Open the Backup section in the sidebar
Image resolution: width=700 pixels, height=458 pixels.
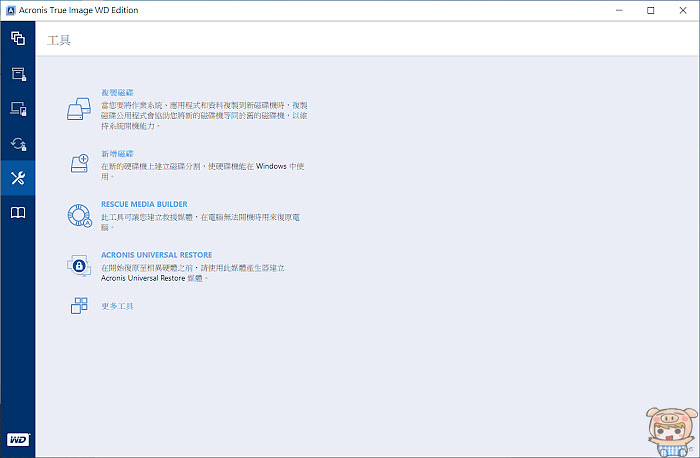point(18,38)
